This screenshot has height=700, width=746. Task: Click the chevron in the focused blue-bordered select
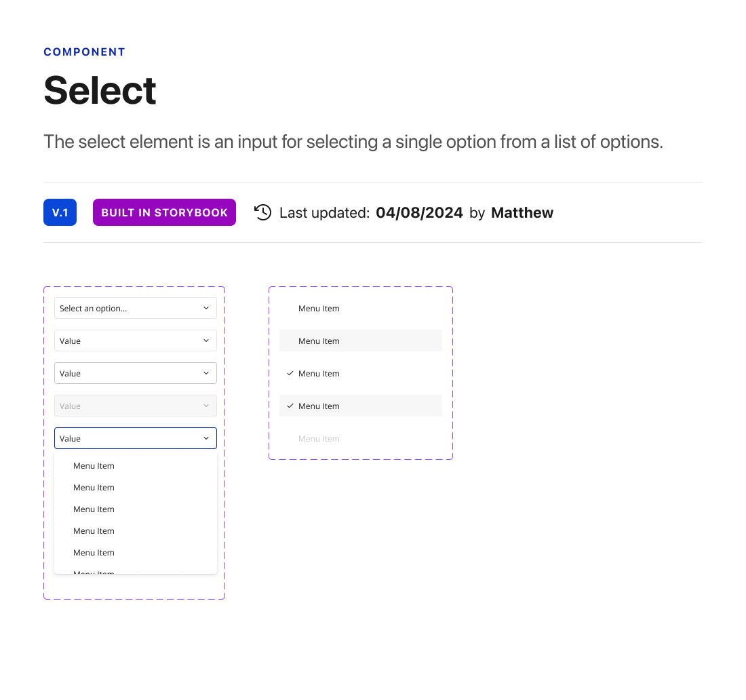[x=206, y=437]
